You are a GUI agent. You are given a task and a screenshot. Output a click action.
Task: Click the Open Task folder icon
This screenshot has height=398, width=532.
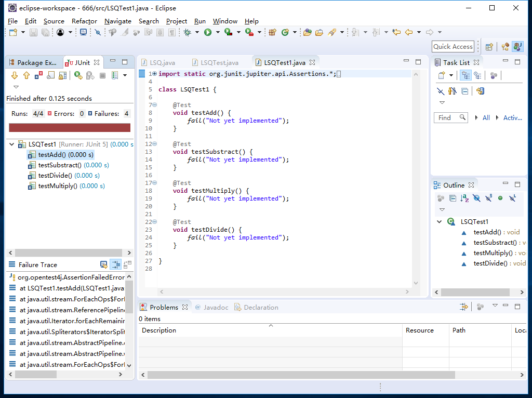320,32
